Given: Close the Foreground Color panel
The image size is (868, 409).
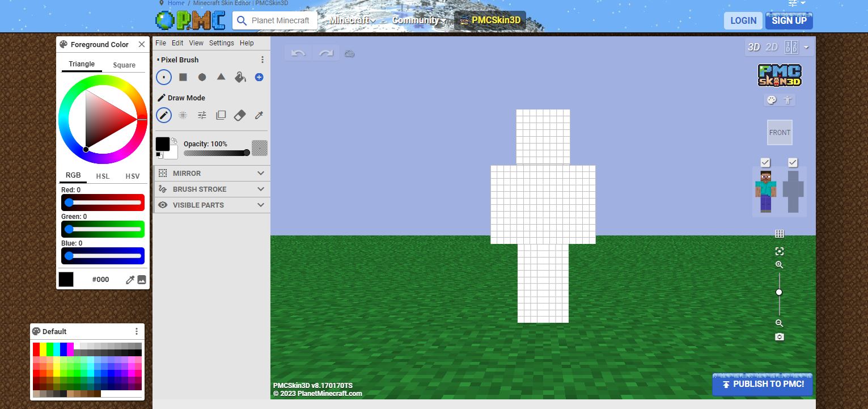Looking at the screenshot, I should tap(142, 44).
